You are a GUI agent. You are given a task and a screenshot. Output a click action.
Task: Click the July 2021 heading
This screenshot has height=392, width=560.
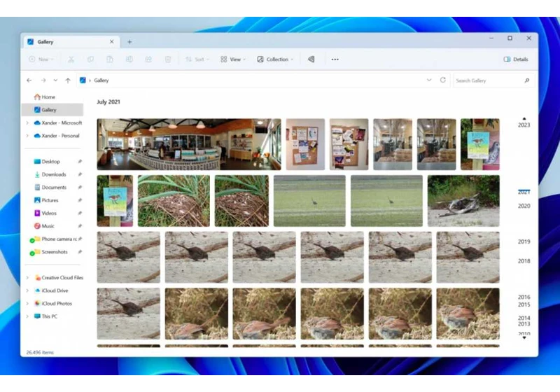pyautogui.click(x=108, y=101)
